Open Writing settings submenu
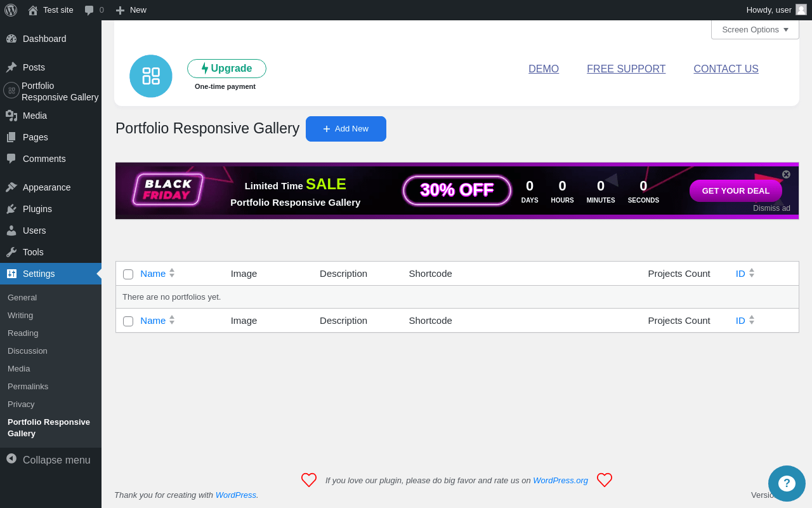The image size is (812, 508). (20, 315)
